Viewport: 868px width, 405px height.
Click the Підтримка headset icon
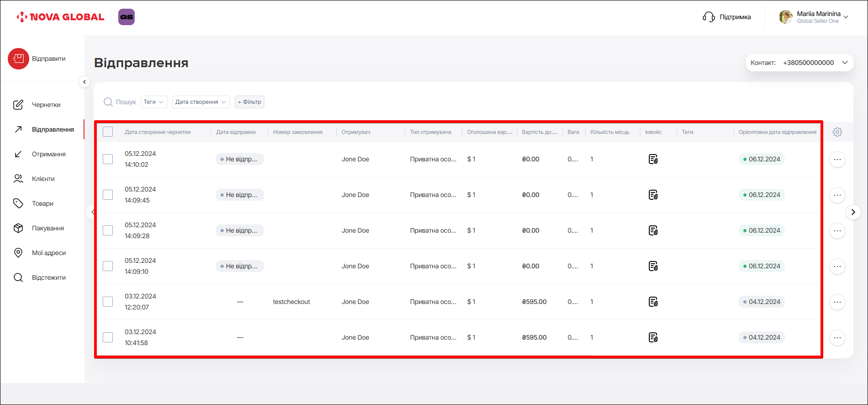pyautogui.click(x=708, y=17)
